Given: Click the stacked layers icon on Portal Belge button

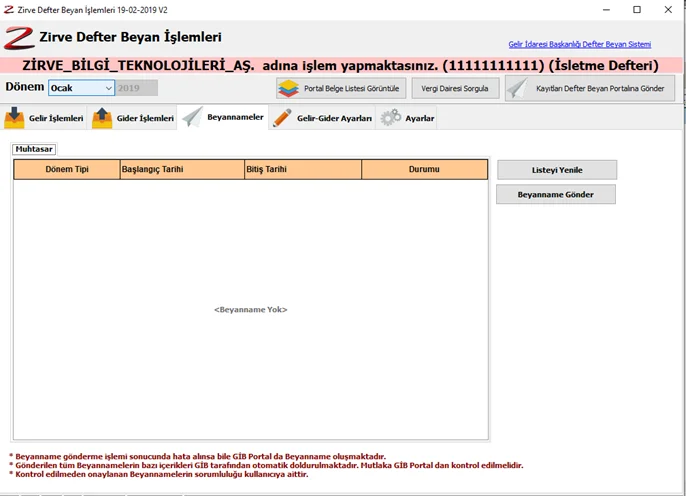Looking at the screenshot, I should pyautogui.click(x=288, y=88).
